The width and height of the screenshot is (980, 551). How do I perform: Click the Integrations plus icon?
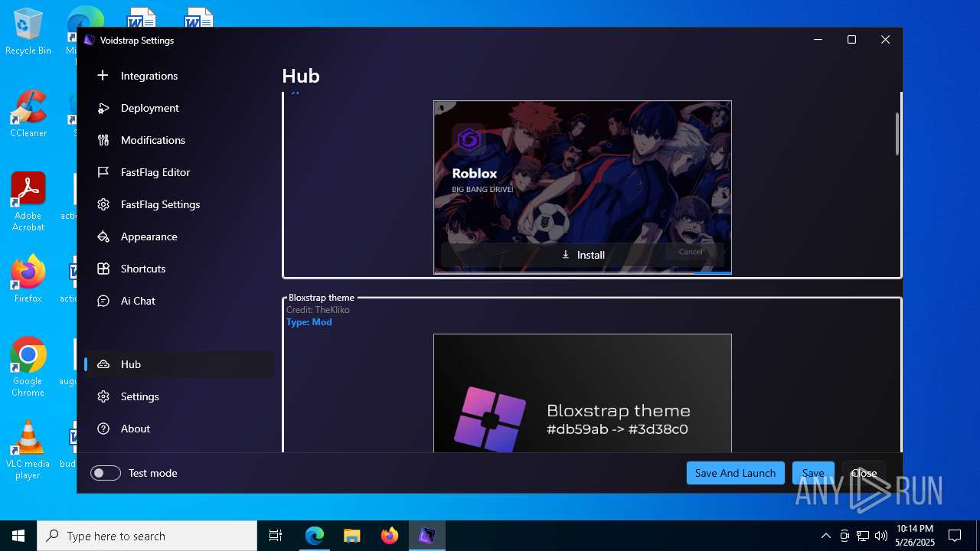tap(103, 76)
